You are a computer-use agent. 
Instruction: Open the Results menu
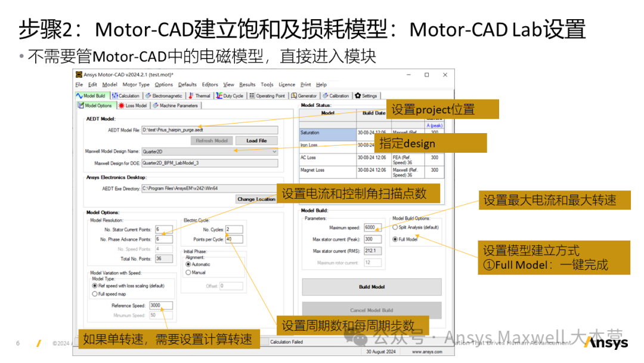pyautogui.click(x=247, y=85)
